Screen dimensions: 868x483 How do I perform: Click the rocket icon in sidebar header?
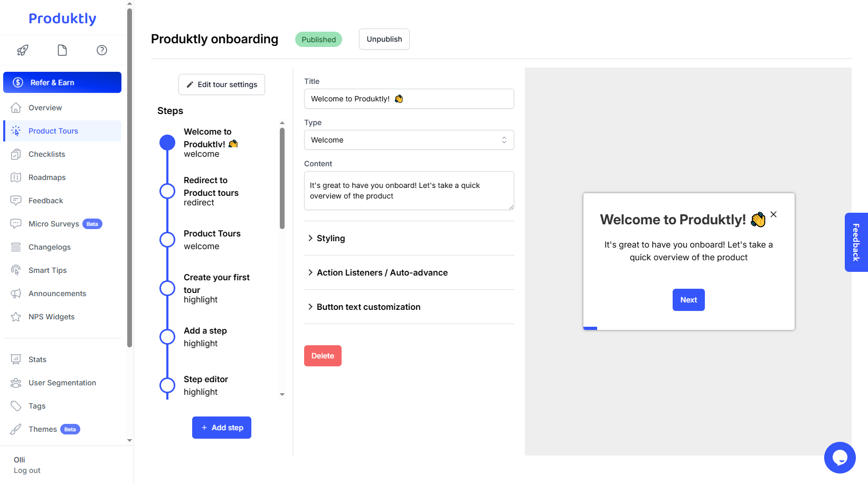coord(22,50)
